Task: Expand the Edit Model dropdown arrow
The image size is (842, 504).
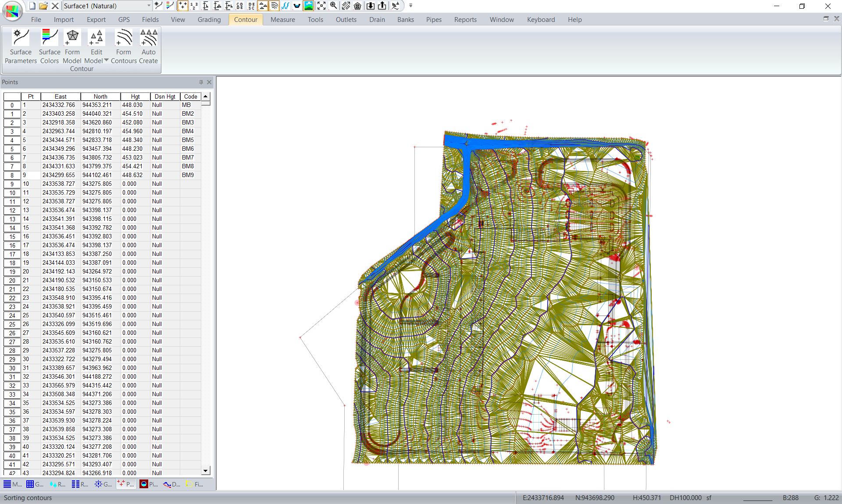Action: [106, 60]
